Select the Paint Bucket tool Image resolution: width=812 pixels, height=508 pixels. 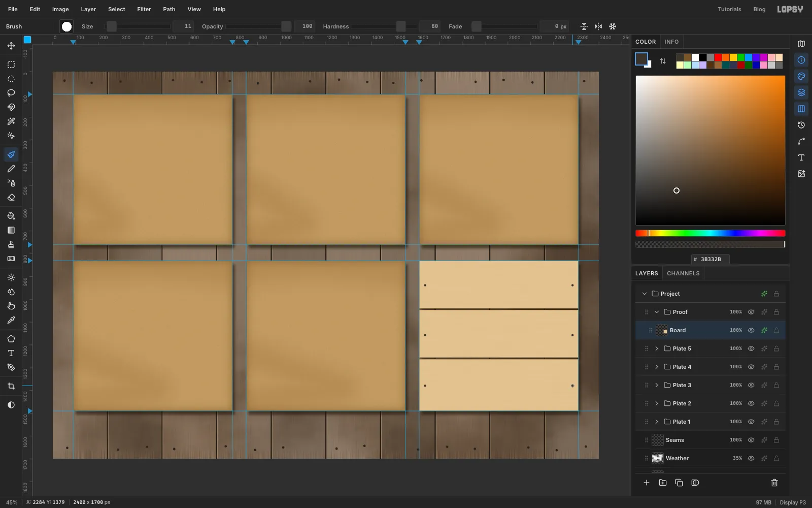[11, 216]
